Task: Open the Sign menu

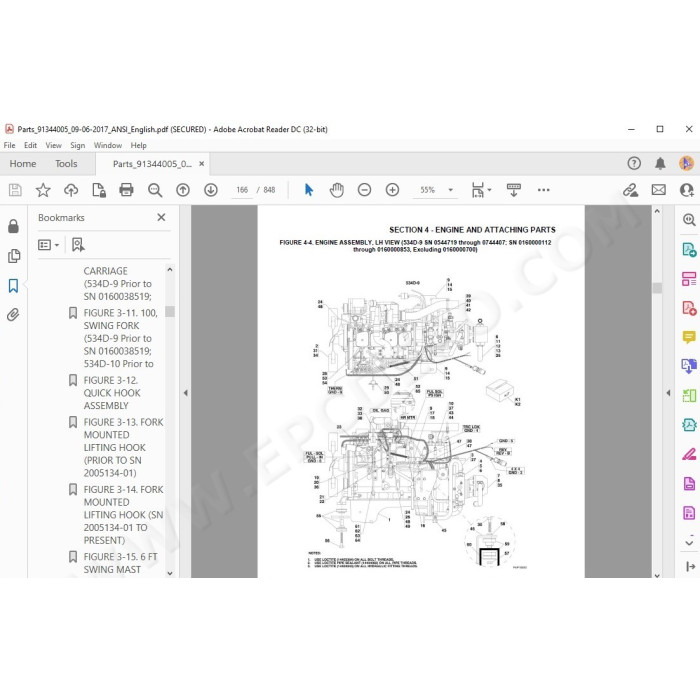Action: click(x=78, y=146)
